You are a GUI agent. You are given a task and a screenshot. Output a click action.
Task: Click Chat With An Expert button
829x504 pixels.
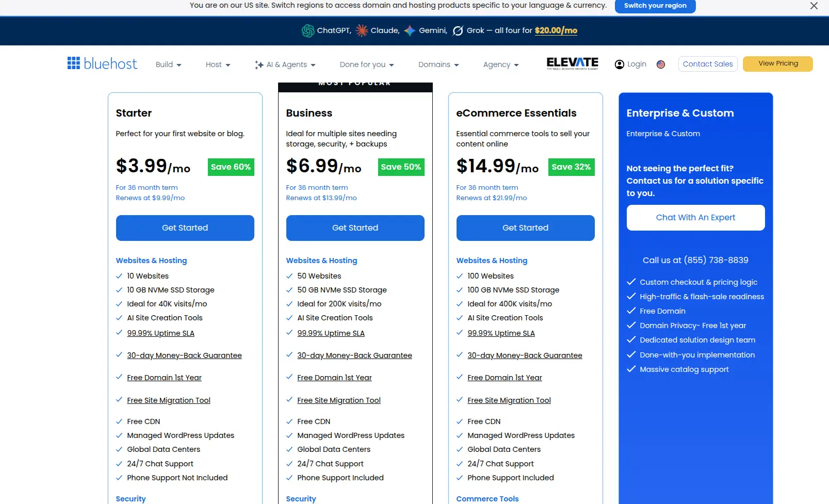click(x=696, y=218)
